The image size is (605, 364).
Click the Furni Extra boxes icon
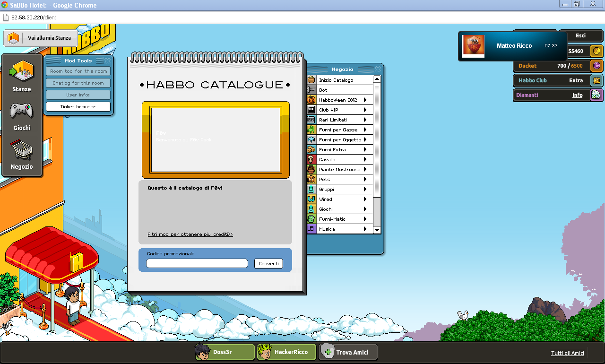pos(311,149)
